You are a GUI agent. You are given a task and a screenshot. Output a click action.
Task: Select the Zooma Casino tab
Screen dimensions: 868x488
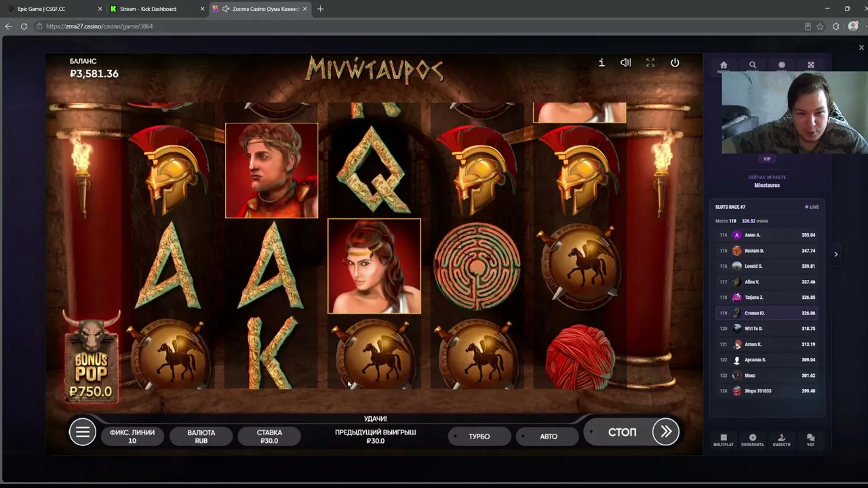(260, 9)
